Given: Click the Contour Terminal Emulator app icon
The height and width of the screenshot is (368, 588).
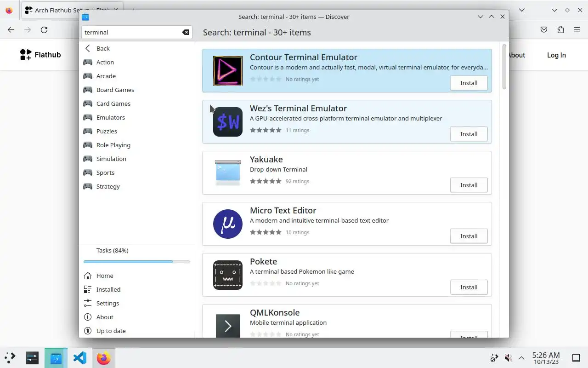Looking at the screenshot, I should tap(228, 71).
